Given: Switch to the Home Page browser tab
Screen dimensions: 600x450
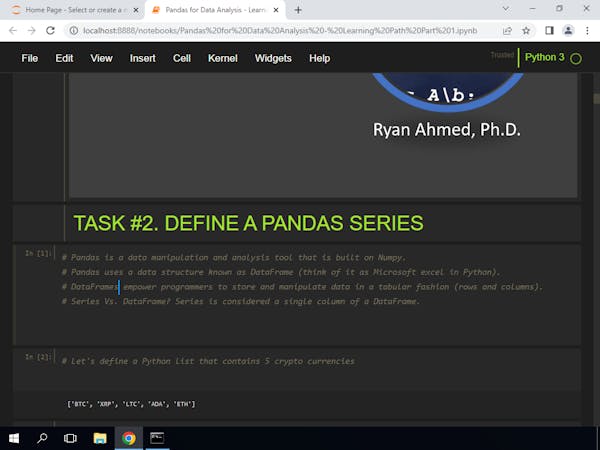Looking at the screenshot, I should pyautogui.click(x=73, y=10).
